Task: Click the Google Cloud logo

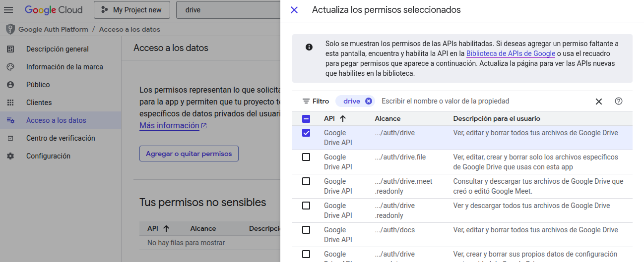Action: [x=54, y=10]
